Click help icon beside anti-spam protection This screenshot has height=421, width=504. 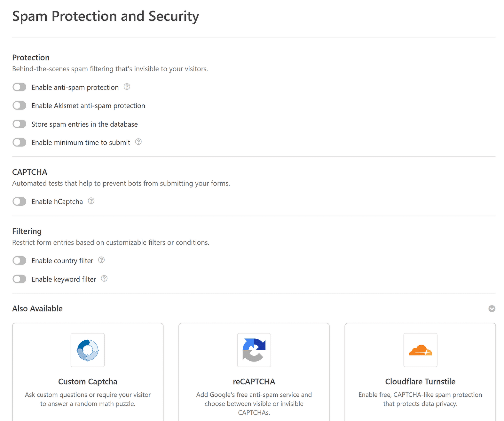point(127,87)
